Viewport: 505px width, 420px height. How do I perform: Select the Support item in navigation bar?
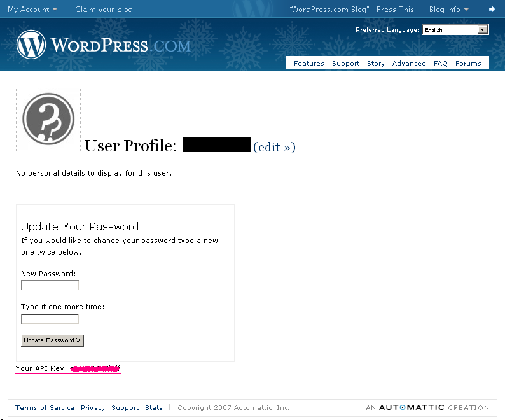345,63
